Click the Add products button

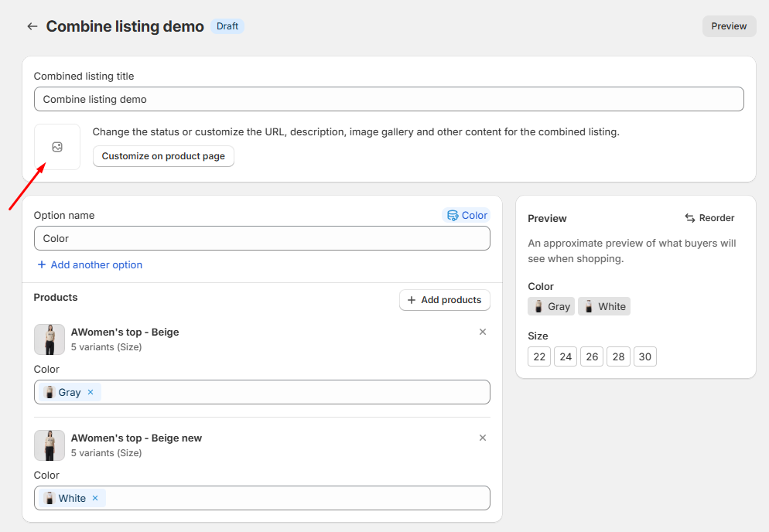[x=445, y=300]
